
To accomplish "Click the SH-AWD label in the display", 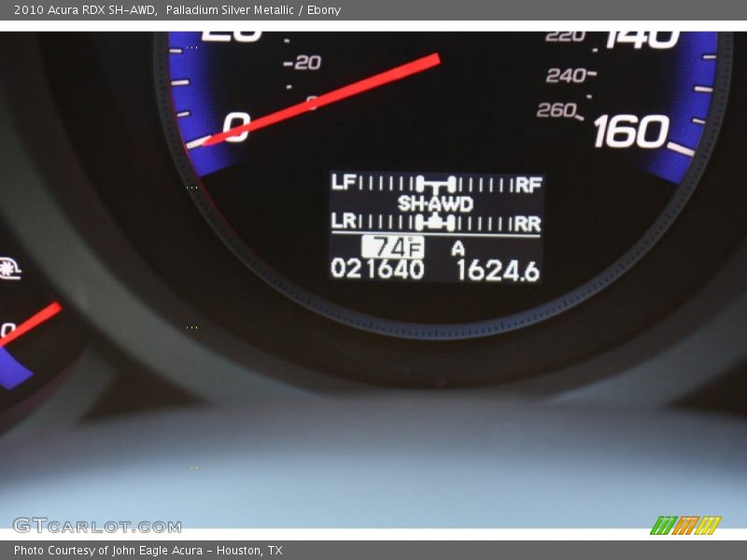I will tap(435, 203).
